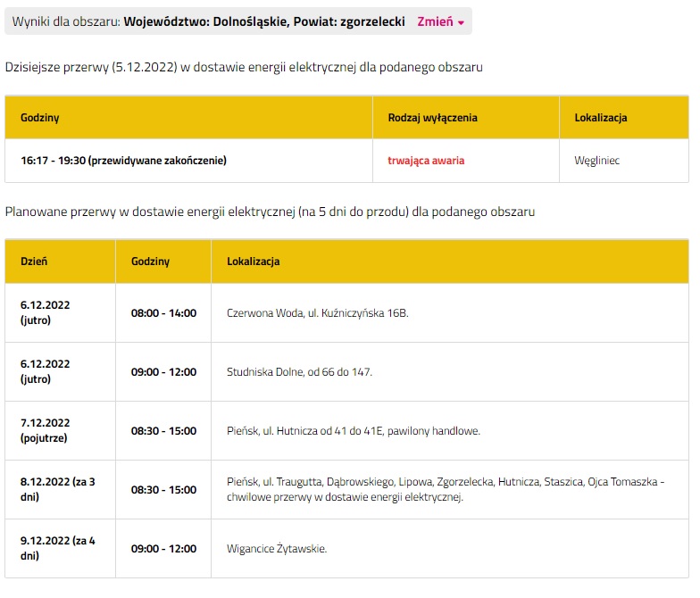Viewport: 700px width, 598px height.
Task: Select the Węgliniec location cell
Action: [x=597, y=161]
